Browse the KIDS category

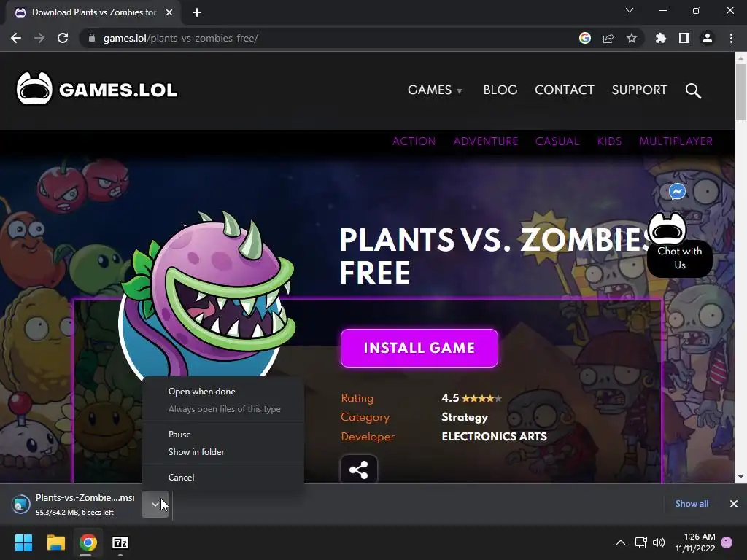609,141
